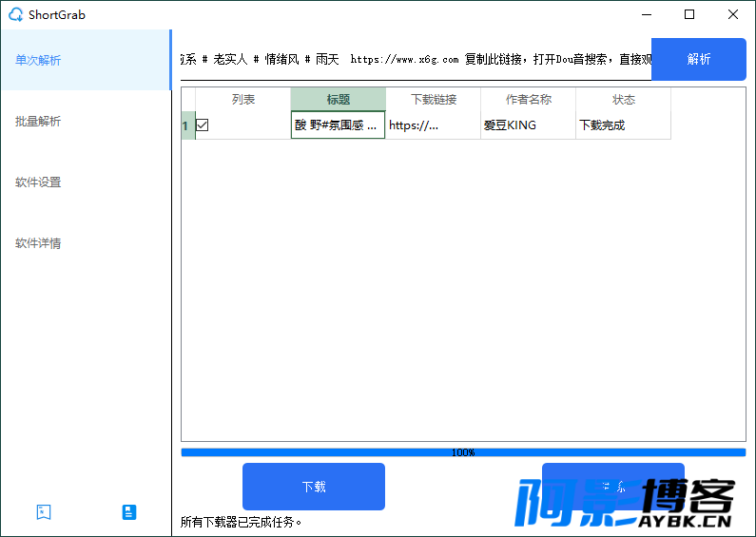
Task: Open the 软件详情 sidebar page
Action: point(38,242)
